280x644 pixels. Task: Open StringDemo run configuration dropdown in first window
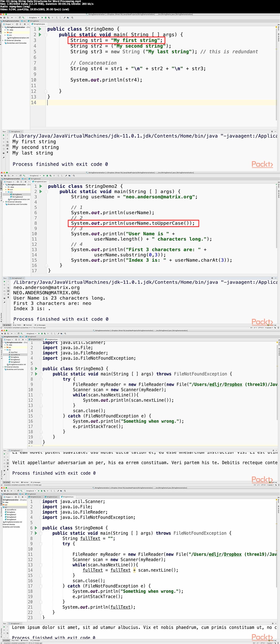click(33, 18)
